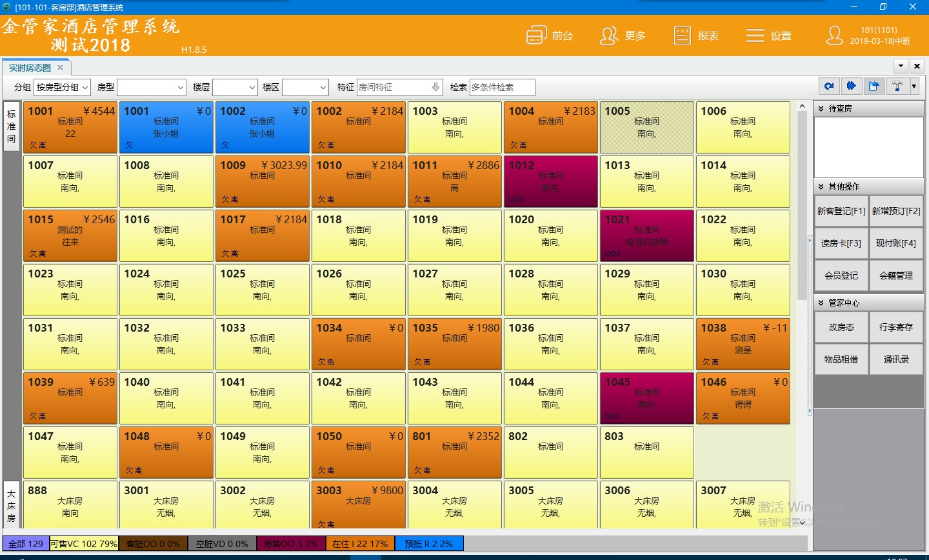Viewport: 929px width, 560px height.
Task: Filter by the orange 在住 legend
Action: point(361,544)
